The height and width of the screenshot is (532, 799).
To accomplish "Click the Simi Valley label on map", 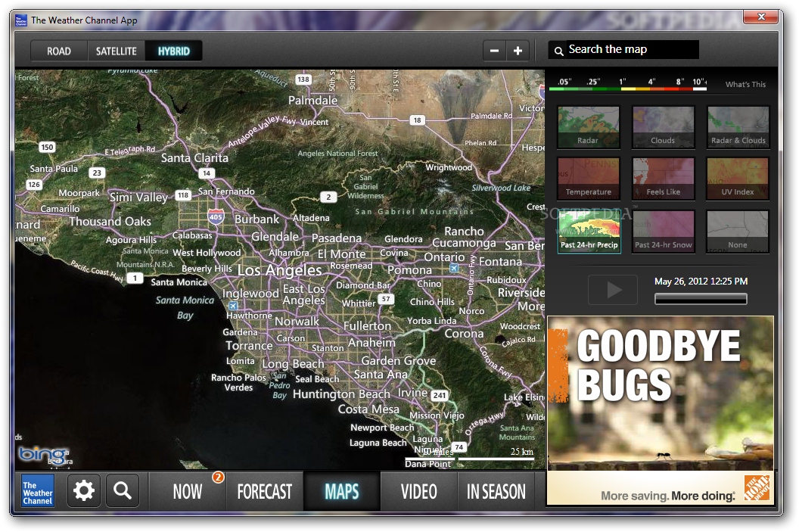I will (138, 198).
